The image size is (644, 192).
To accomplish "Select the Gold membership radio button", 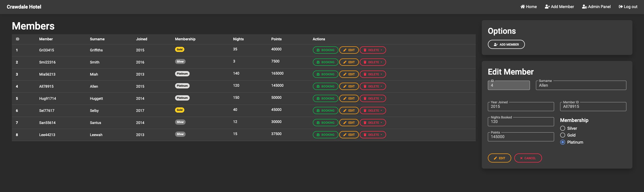I will pos(563,135).
